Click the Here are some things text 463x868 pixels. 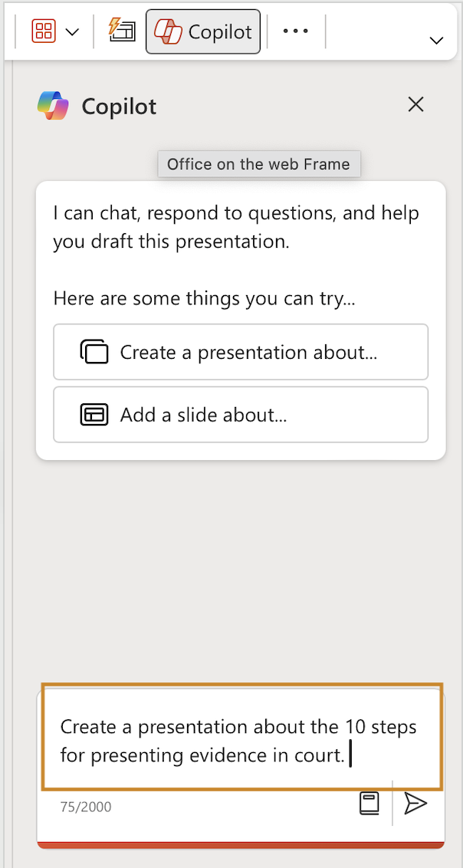pos(204,299)
